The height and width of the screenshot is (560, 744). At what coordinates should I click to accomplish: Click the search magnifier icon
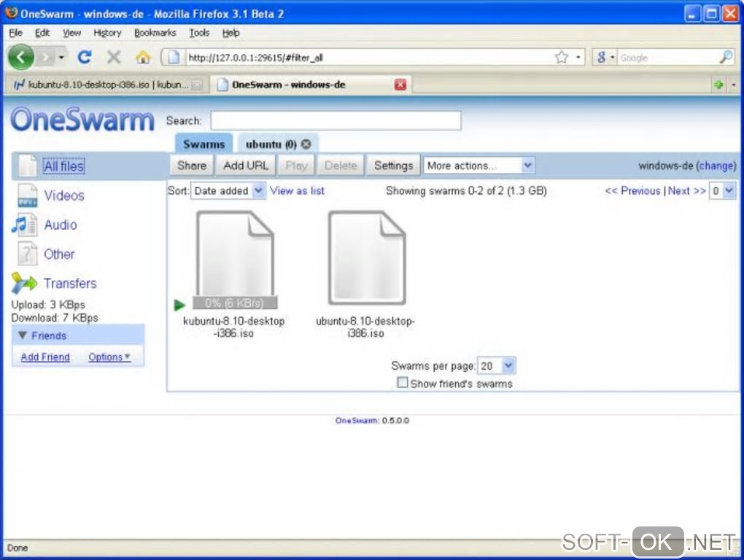coord(726,58)
